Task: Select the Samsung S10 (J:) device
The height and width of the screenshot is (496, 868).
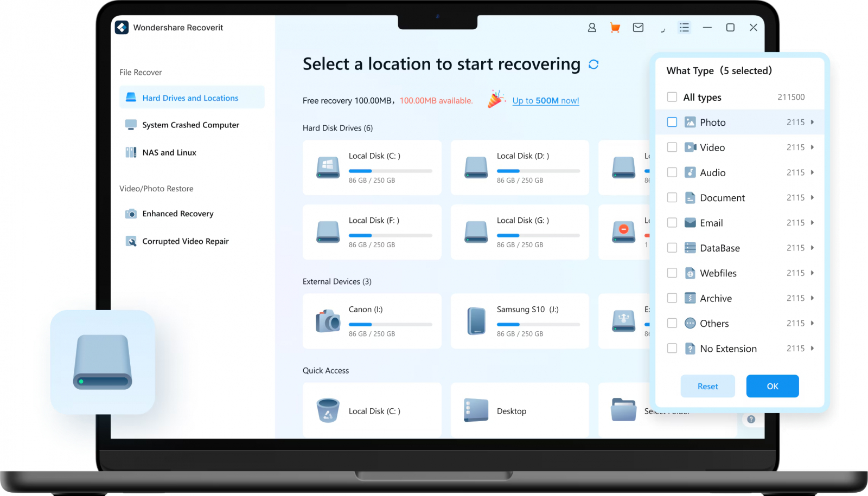Action: click(520, 321)
